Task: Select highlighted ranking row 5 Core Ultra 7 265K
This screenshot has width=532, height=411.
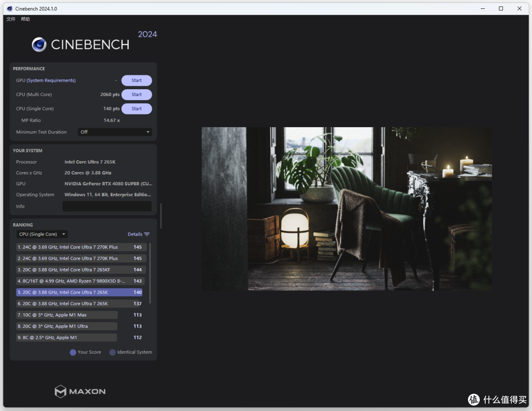Action: [x=79, y=292]
